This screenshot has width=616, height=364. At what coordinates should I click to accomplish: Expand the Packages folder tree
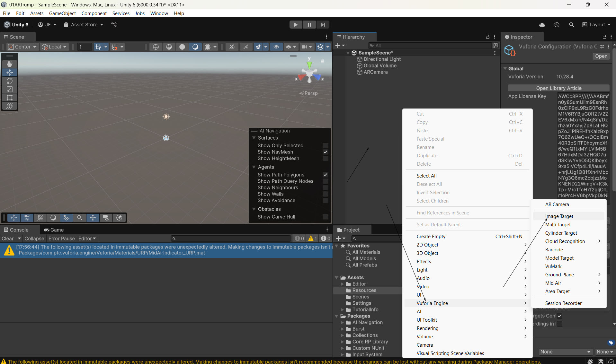pyautogui.click(x=337, y=316)
